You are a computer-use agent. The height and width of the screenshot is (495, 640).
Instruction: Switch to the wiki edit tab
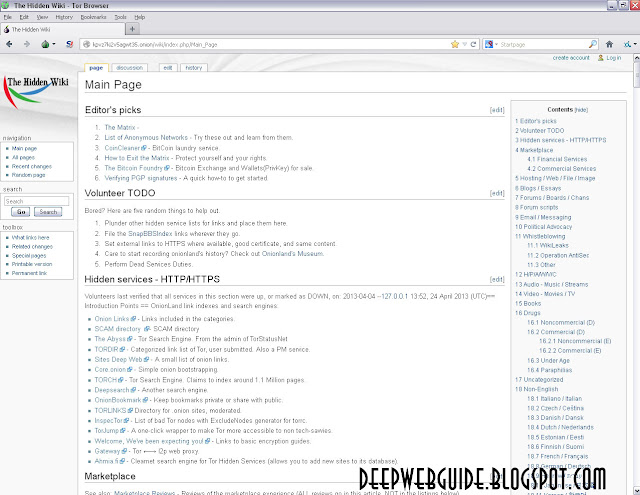168,68
